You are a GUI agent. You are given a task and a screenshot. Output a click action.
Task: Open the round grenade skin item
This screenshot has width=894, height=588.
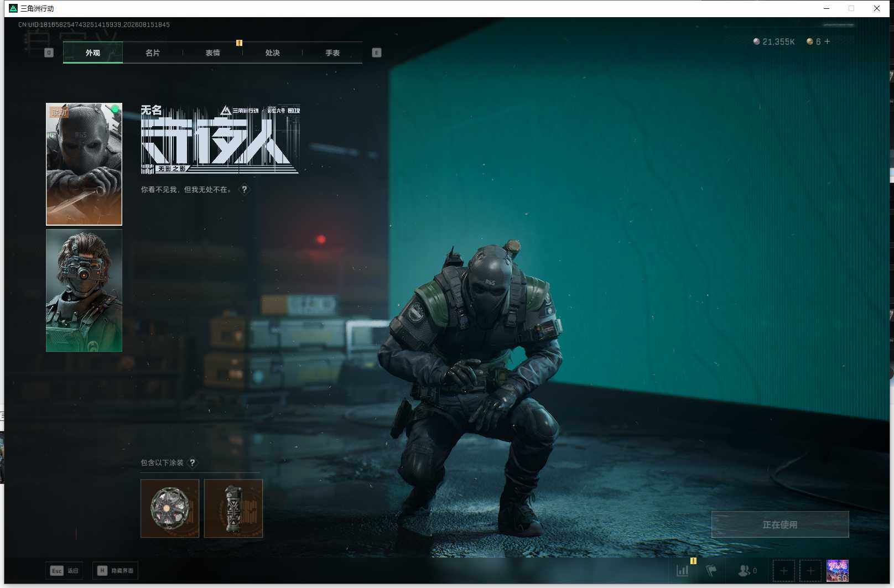tap(170, 508)
